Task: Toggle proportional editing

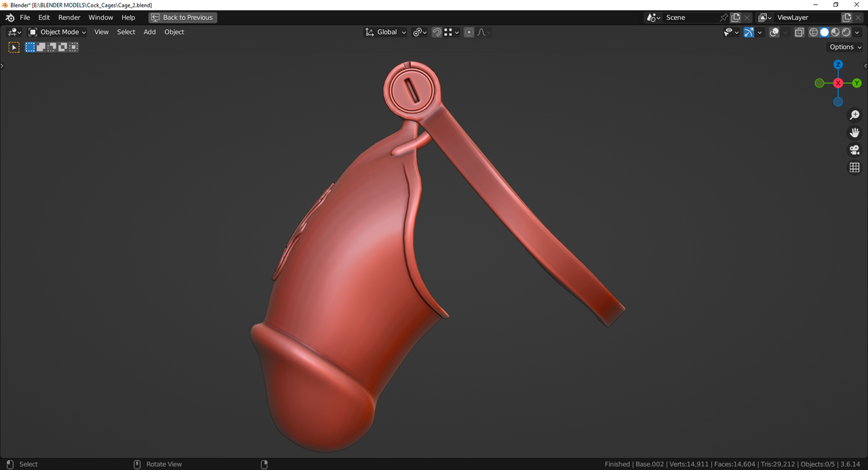Action: (469, 32)
